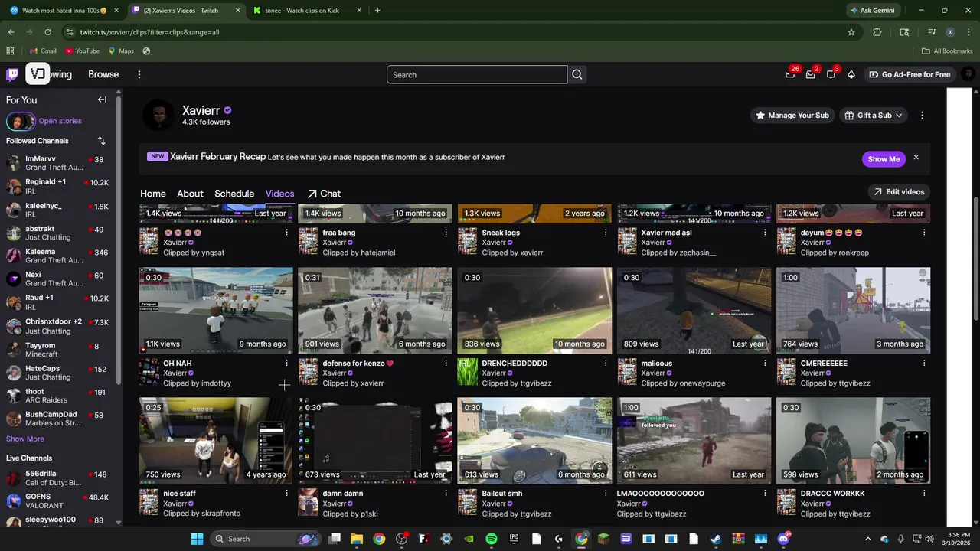Open the About channel tab

tap(190, 194)
